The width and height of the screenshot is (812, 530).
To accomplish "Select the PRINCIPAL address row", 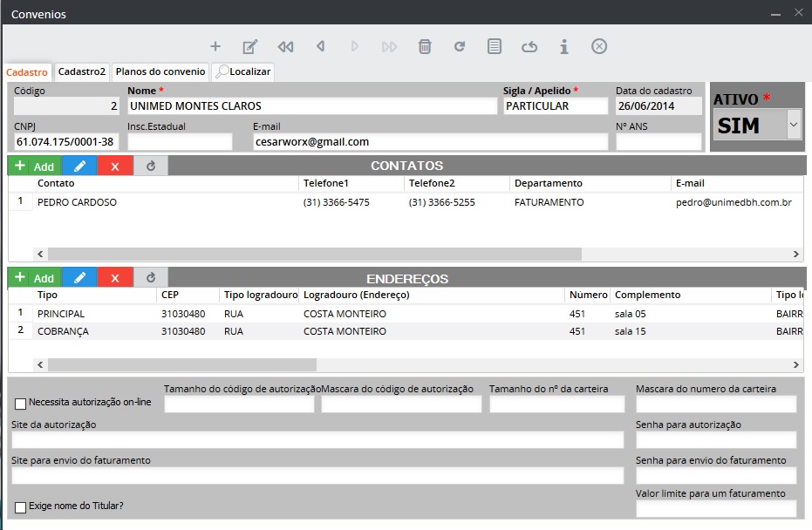I will click(x=406, y=314).
